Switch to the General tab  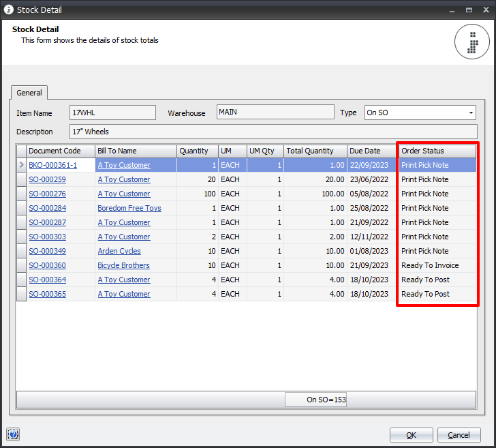click(x=29, y=93)
